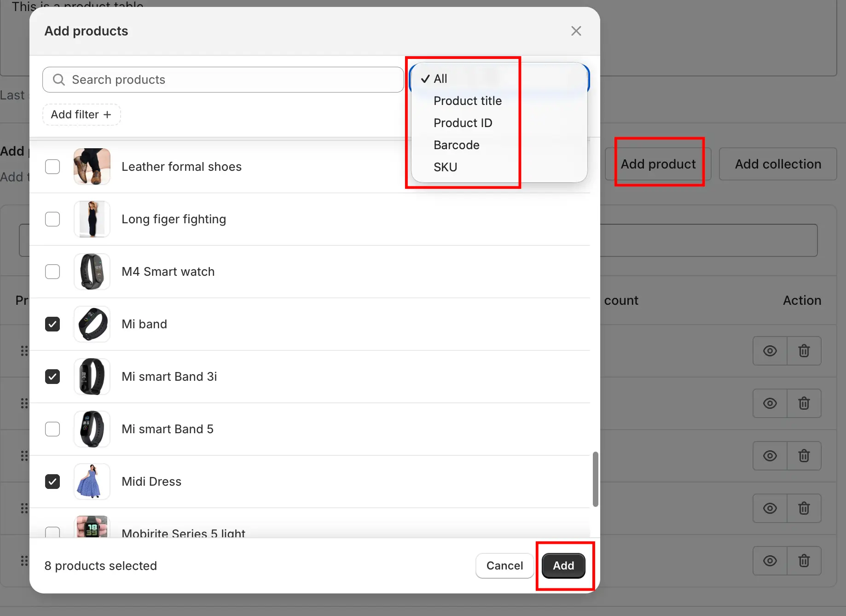
Task: Select Product title from search dropdown
Action: (x=467, y=101)
